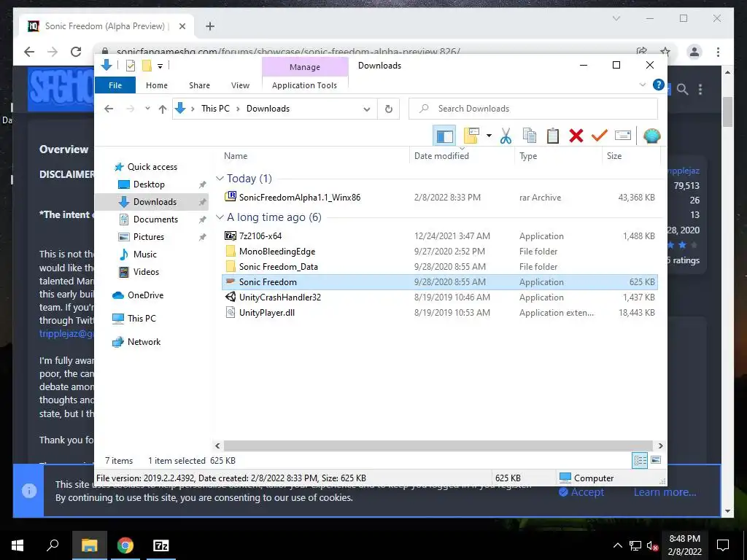The width and height of the screenshot is (747, 560).
Task: Open This PC in the navigation pane
Action: click(141, 319)
